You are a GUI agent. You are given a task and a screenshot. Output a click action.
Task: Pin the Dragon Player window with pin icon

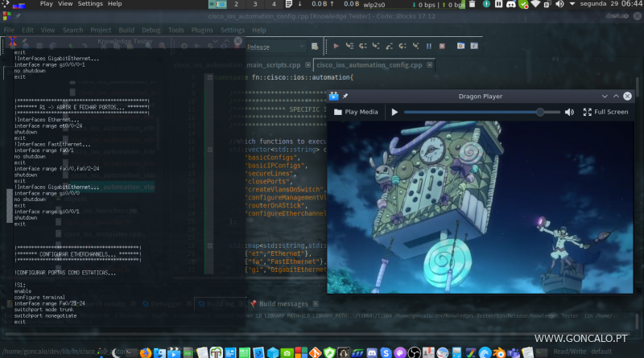[x=345, y=96]
